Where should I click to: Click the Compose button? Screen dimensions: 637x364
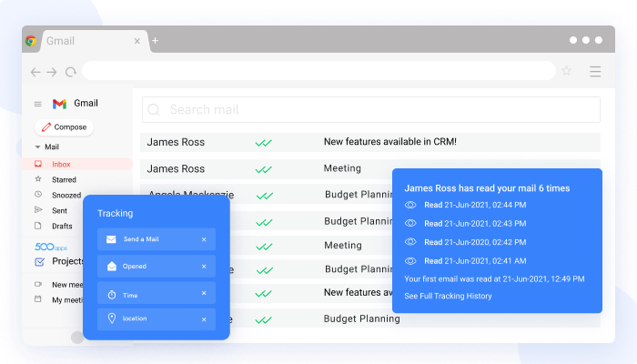click(x=65, y=127)
